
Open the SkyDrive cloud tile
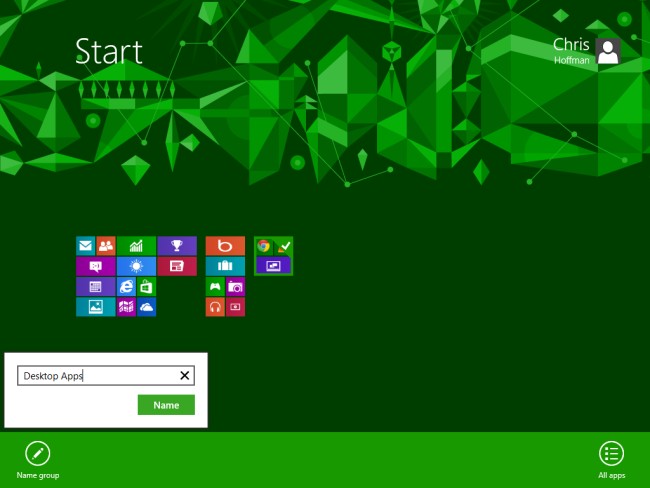(x=147, y=307)
